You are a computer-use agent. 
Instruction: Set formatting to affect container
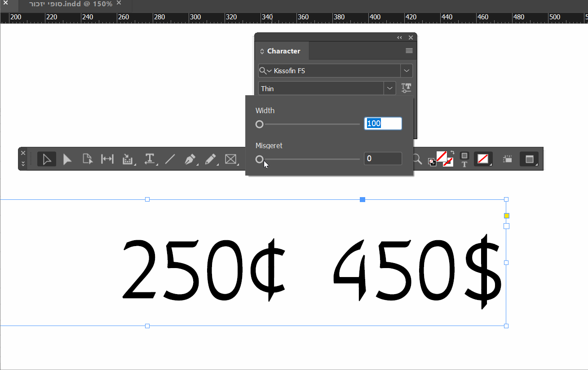point(464,155)
